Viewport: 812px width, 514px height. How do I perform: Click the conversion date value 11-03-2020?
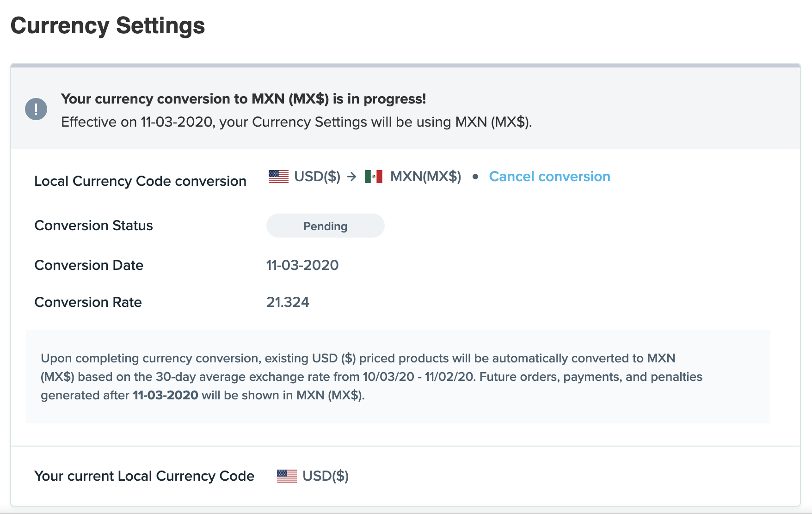click(302, 265)
